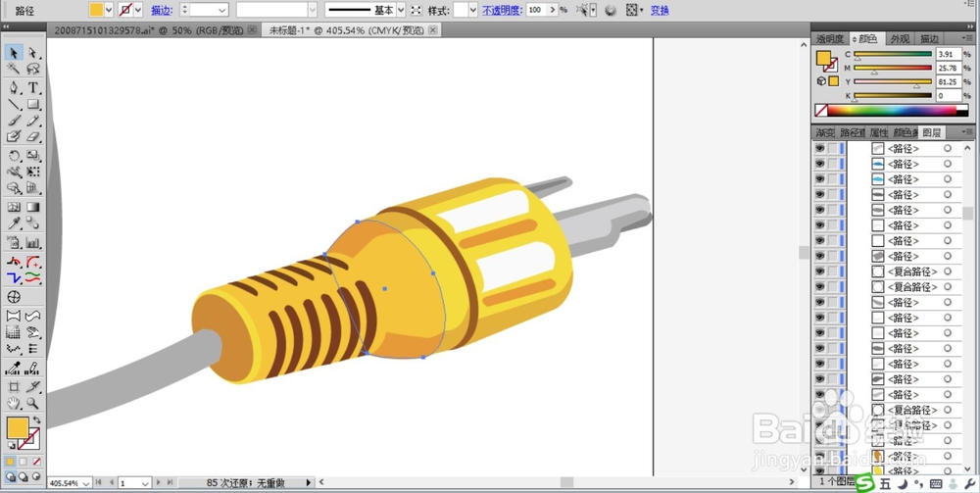
Task: Open the 透明度 panel tab
Action: (831, 39)
